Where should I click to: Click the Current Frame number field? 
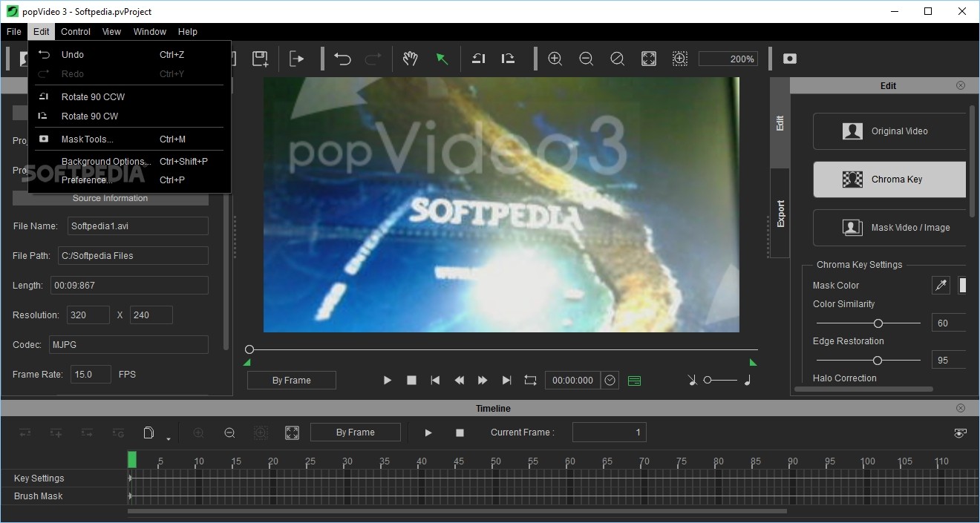tap(610, 432)
